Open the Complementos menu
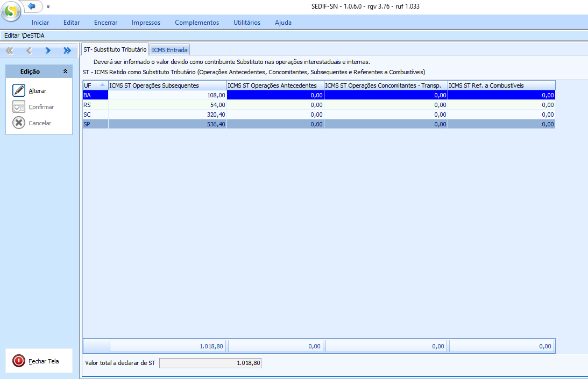Image resolution: width=588 pixels, height=379 pixels. pos(196,23)
